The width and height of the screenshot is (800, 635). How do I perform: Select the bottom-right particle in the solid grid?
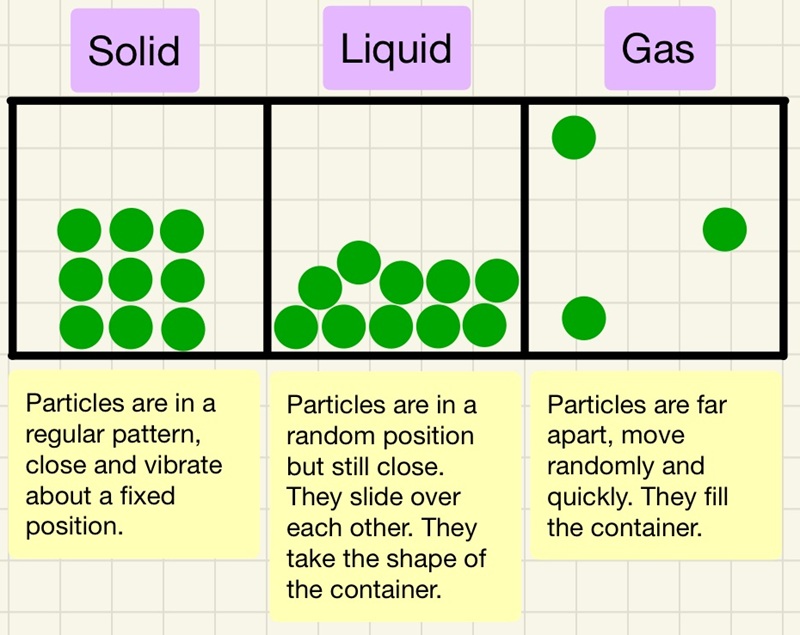[183, 328]
